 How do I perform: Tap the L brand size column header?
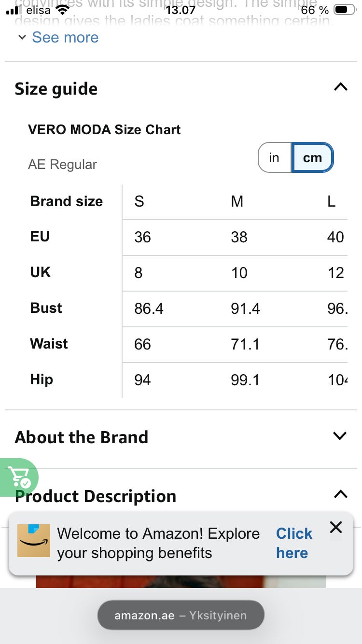click(x=332, y=201)
